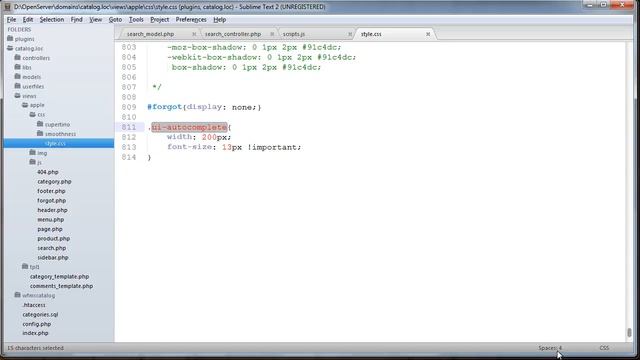Open comments_template.php from the sidebar
The width and height of the screenshot is (640, 360).
(61, 286)
